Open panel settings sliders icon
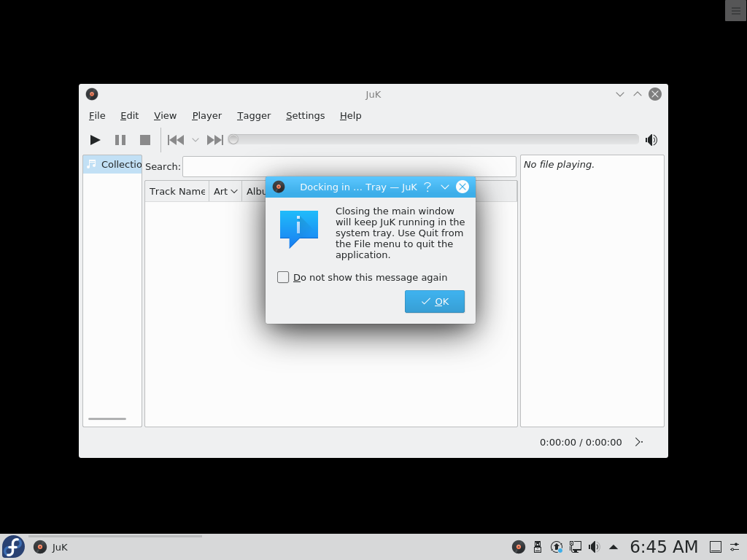 [735, 547]
